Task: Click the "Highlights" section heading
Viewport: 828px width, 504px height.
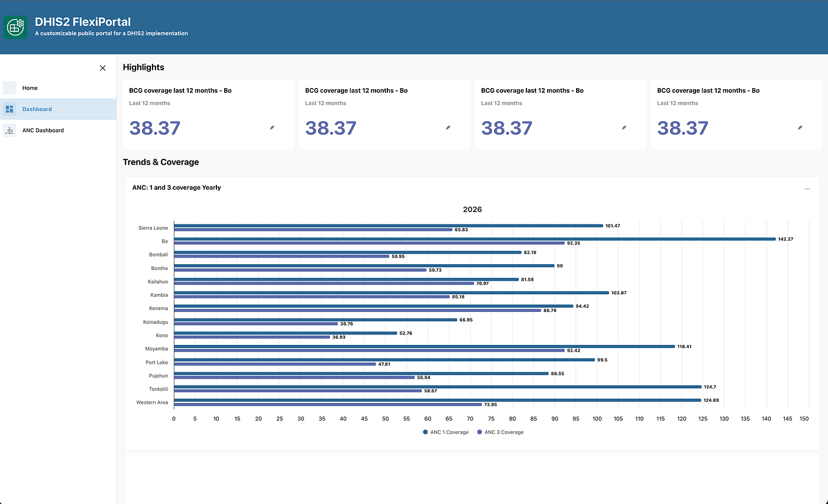Action: (x=144, y=67)
